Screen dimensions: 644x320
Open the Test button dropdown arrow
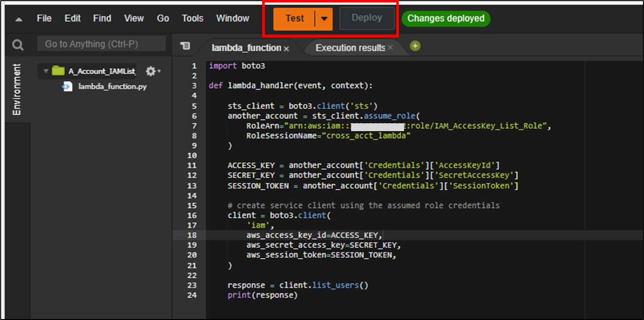324,18
